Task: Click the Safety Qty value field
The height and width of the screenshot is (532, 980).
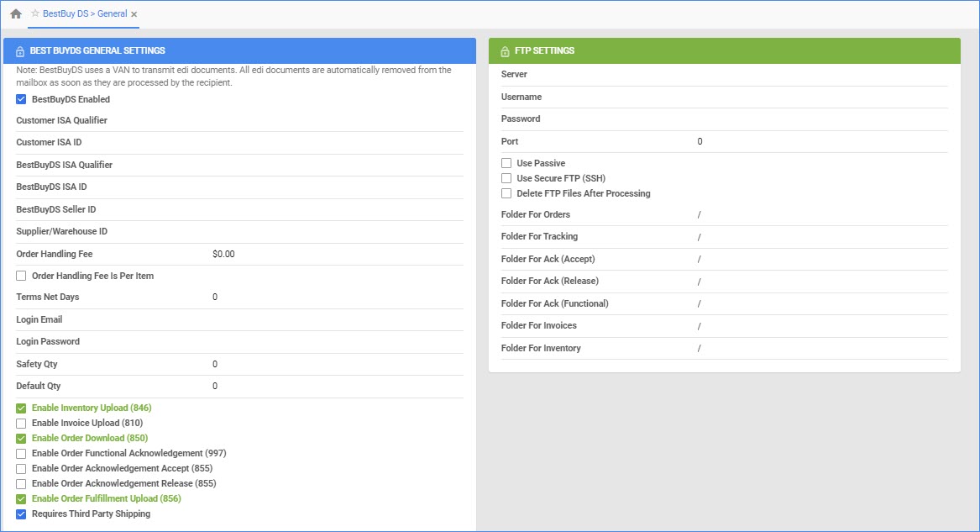Action: pos(338,364)
